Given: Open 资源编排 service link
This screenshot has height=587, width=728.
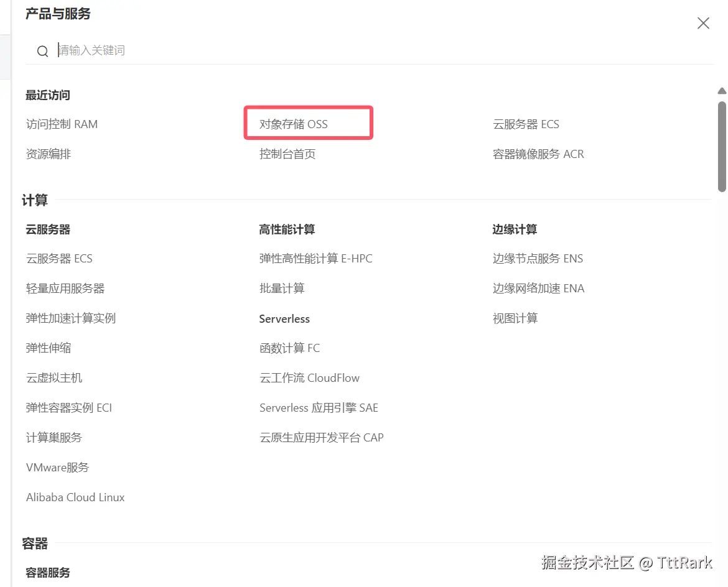Looking at the screenshot, I should point(49,154).
